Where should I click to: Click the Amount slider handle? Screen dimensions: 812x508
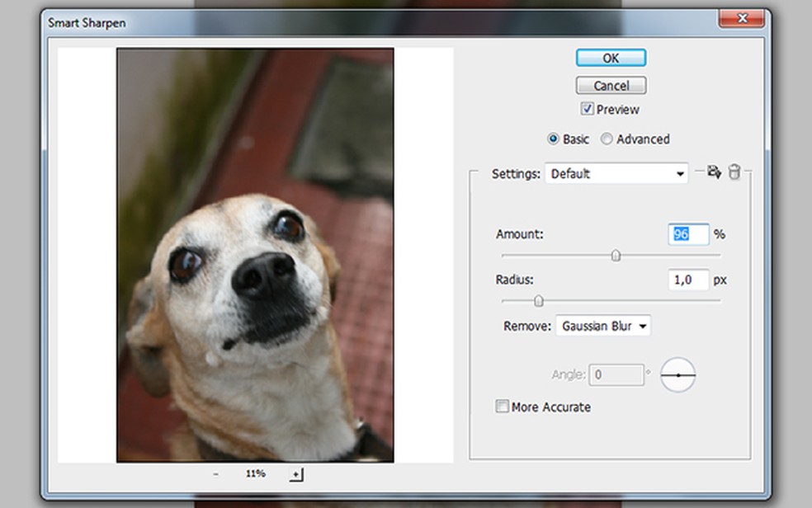coord(616,256)
